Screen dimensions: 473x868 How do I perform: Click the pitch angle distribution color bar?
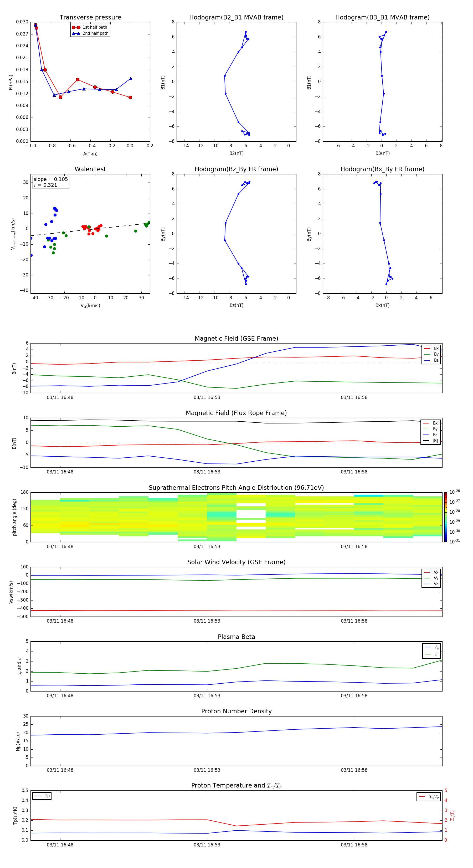point(445,517)
